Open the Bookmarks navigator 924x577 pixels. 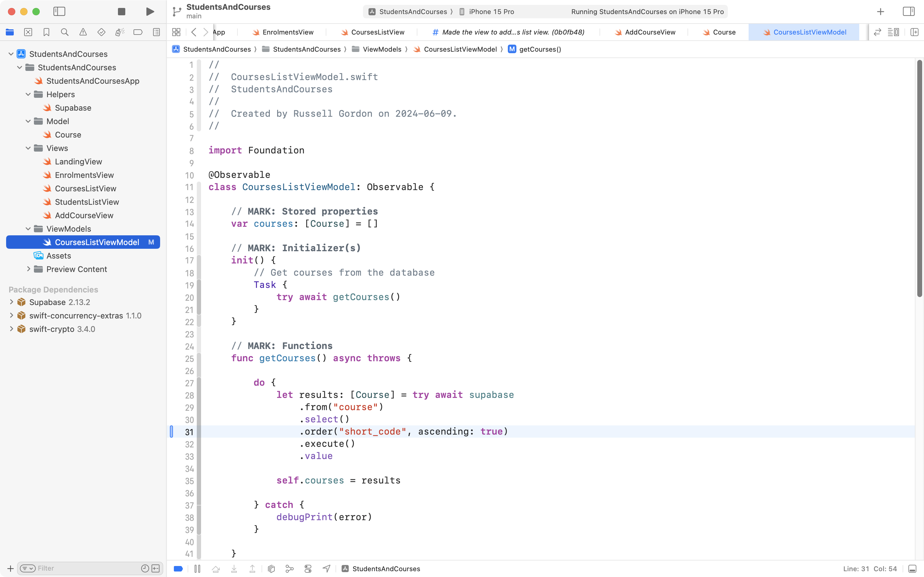click(46, 32)
